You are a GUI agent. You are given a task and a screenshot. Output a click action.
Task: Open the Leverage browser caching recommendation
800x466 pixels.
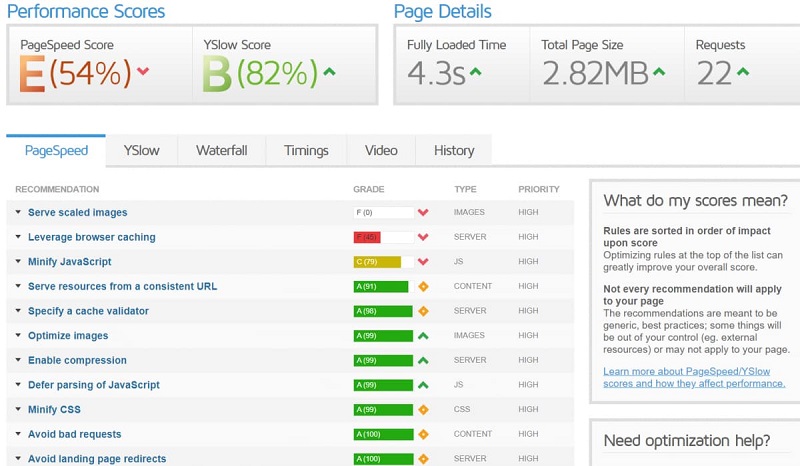pyautogui.click(x=92, y=237)
